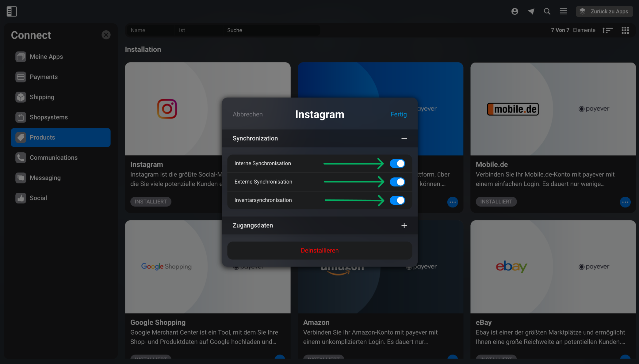Viewport: 639px width, 364px height.
Task: Open Meine Apps in sidebar
Action: coord(61,57)
